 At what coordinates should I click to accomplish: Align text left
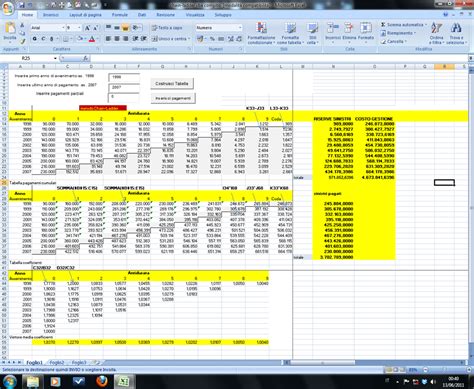(x=108, y=39)
